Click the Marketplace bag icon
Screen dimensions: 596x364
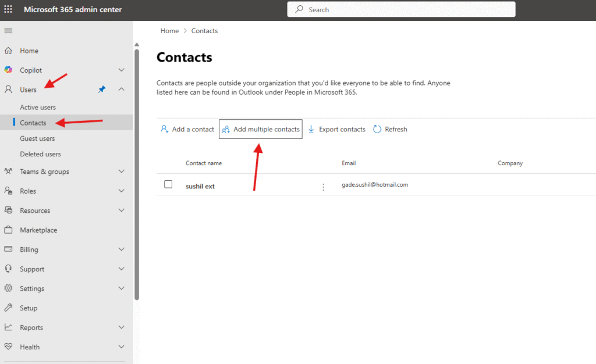point(8,230)
